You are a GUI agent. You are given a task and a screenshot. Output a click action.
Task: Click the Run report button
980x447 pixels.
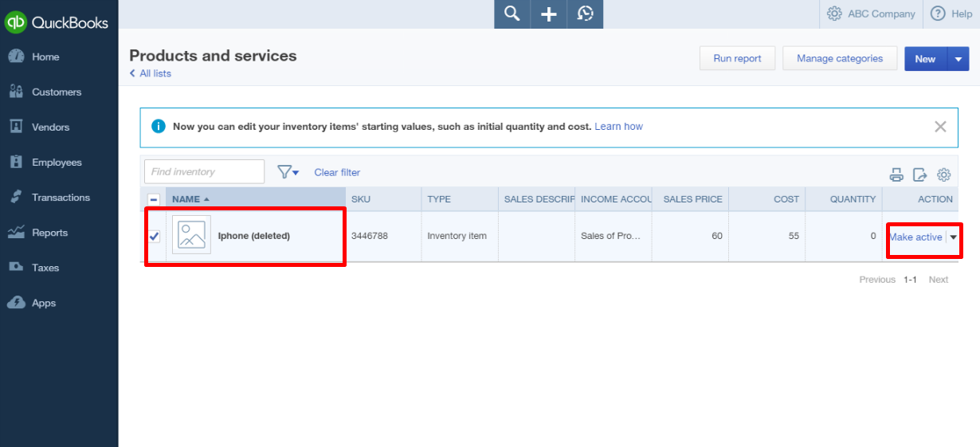click(737, 58)
